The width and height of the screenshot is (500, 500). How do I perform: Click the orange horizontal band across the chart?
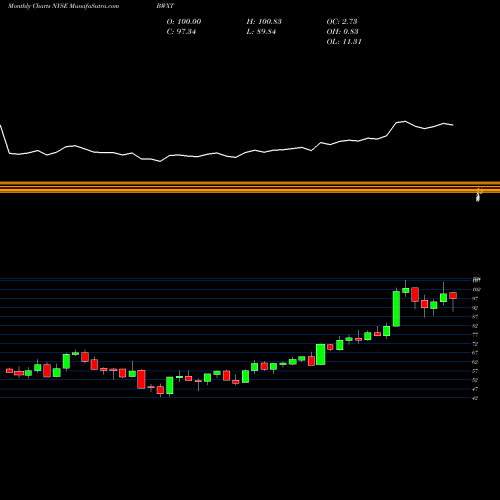pyautogui.click(x=250, y=187)
